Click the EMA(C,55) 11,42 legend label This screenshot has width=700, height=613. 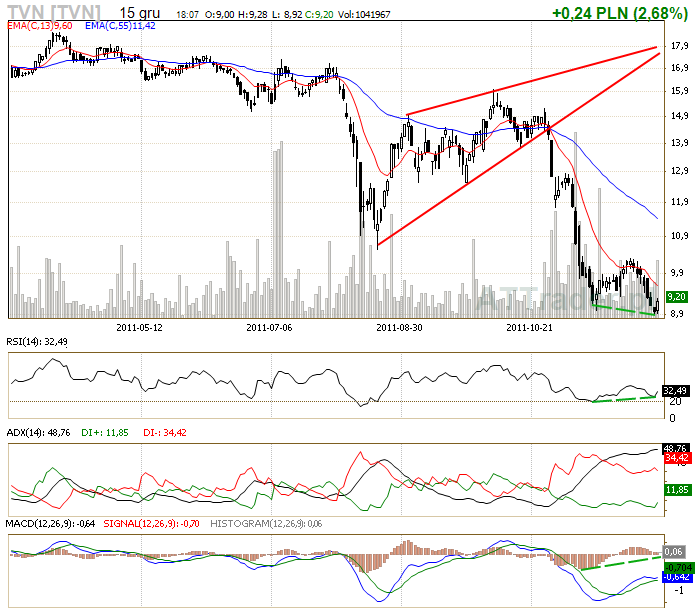coord(120,26)
